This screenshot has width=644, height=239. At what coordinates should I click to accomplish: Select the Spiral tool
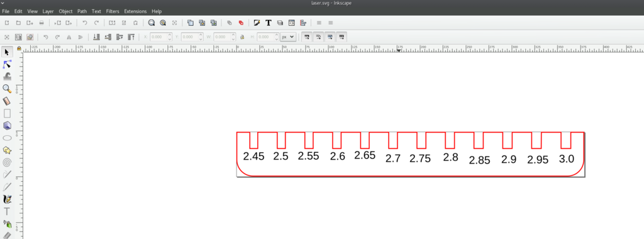coord(7,163)
